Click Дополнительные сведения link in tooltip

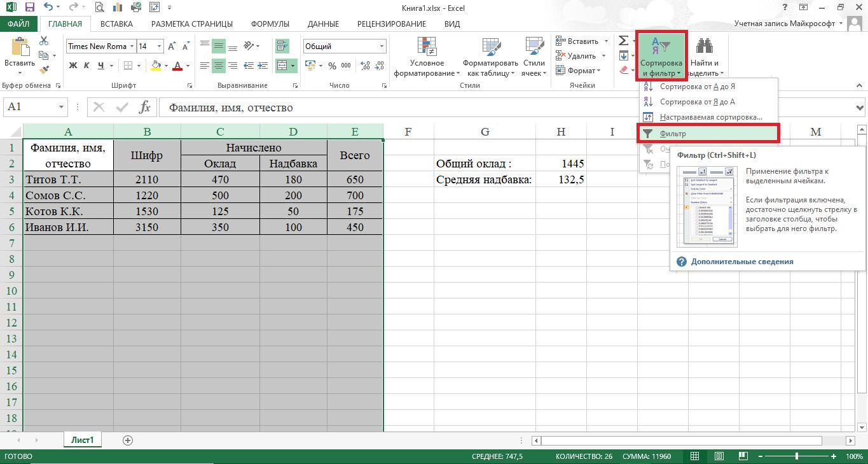click(x=742, y=262)
